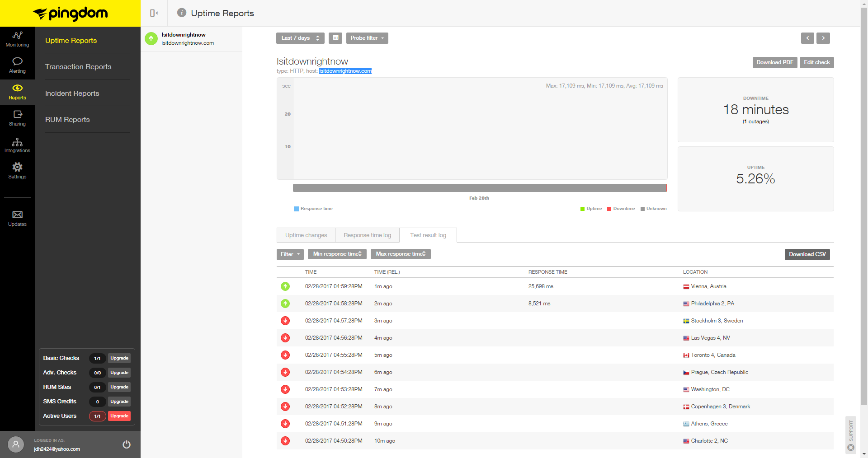Click the up status icon for 04:59:28PM row

click(x=285, y=286)
